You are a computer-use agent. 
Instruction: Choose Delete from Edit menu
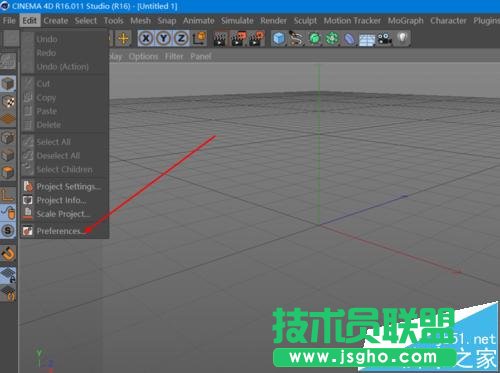[x=65, y=125]
